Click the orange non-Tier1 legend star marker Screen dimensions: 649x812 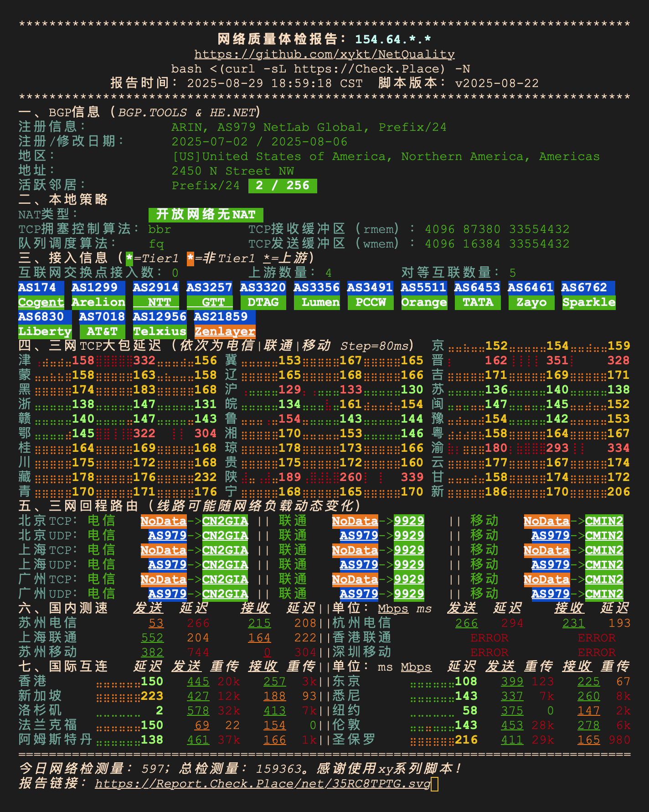pyautogui.click(x=191, y=259)
